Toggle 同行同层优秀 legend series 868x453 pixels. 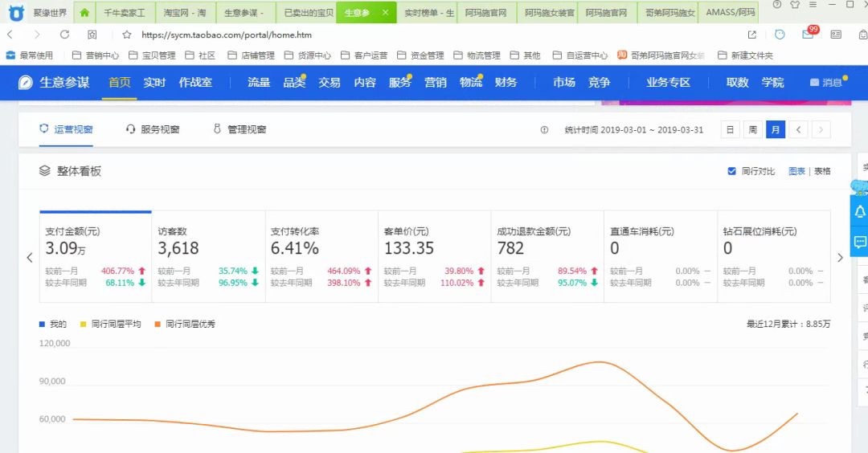pos(185,324)
